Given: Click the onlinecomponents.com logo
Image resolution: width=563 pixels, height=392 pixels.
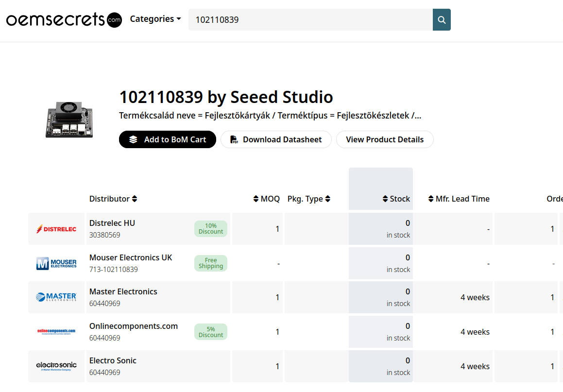Looking at the screenshot, I should pos(56,331).
